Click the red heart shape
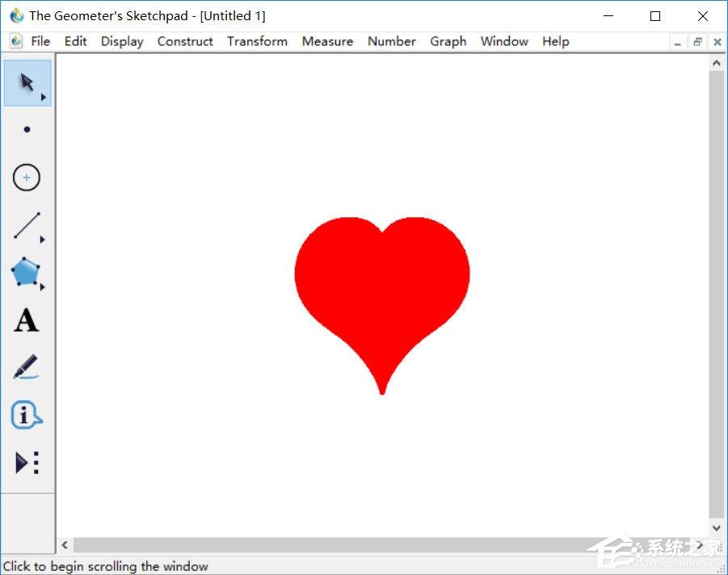This screenshot has width=728, height=575. pos(381,283)
